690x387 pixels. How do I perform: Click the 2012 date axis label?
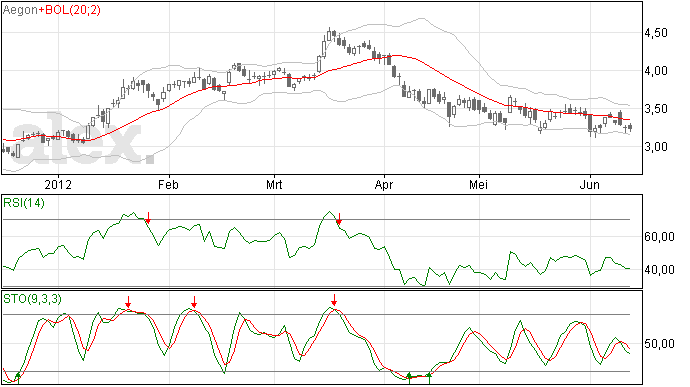point(58,184)
